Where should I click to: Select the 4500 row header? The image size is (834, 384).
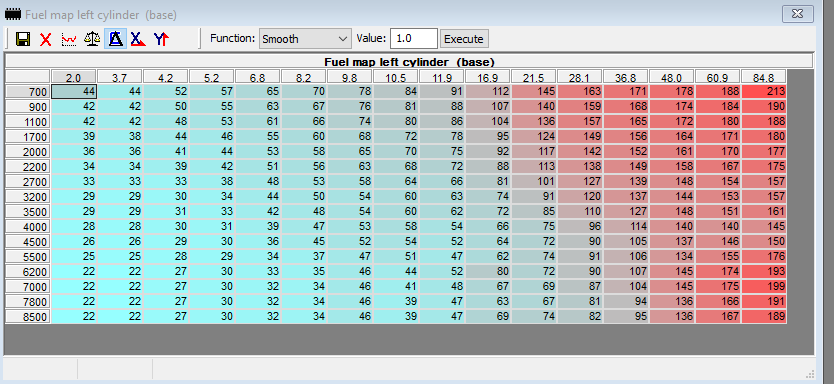[x=28, y=242]
